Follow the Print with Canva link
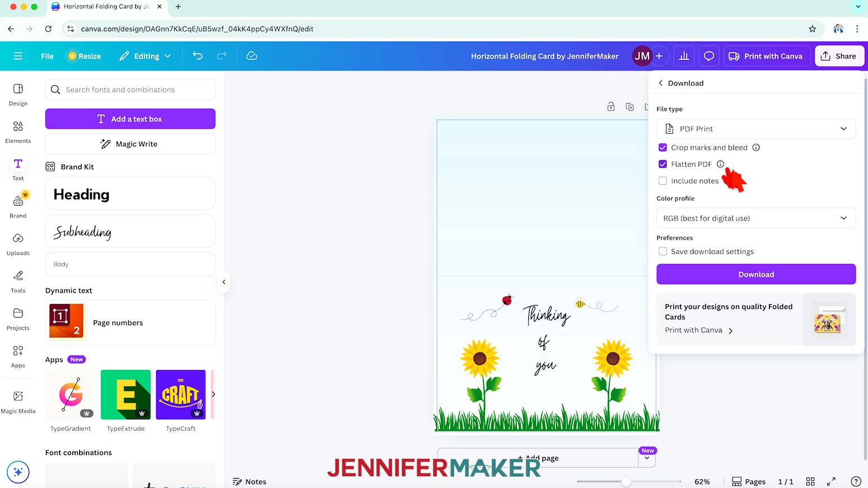868x488 pixels. coord(699,330)
